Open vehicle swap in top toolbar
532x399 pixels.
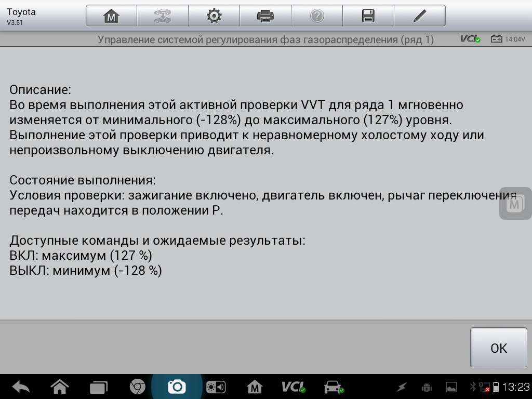coord(163,16)
